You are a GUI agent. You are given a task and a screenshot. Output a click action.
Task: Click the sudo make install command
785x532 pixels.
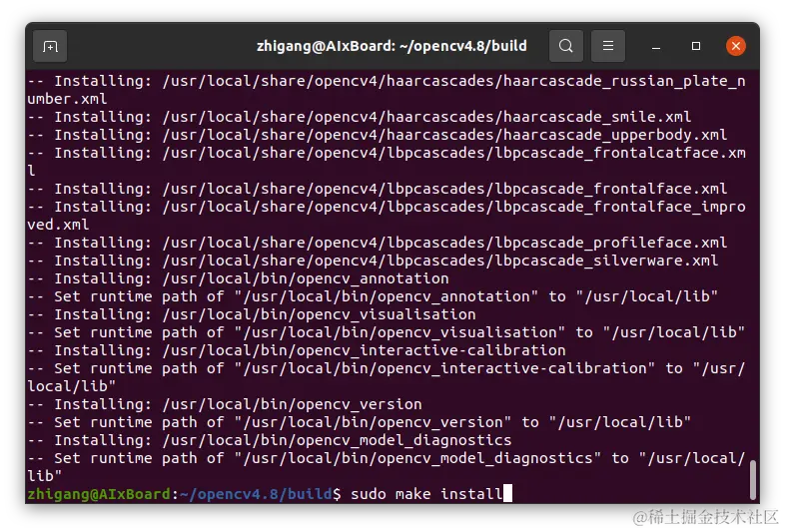point(426,494)
